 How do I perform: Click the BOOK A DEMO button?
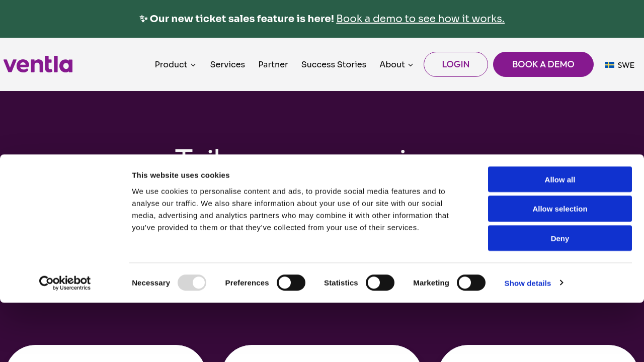543,64
